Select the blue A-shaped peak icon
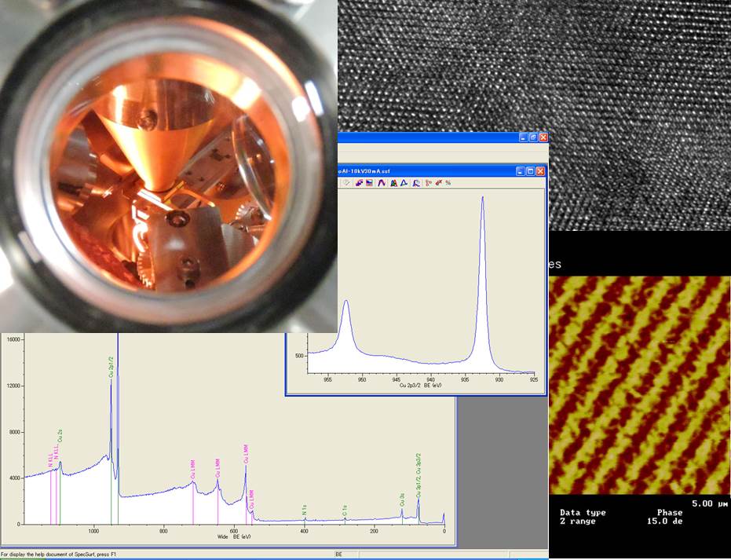Viewport: 731px width, 560px height. click(x=404, y=183)
